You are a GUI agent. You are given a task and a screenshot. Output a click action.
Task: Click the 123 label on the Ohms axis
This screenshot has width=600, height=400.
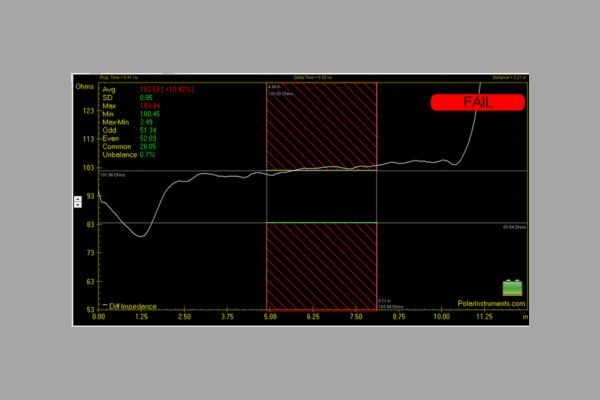(x=88, y=111)
